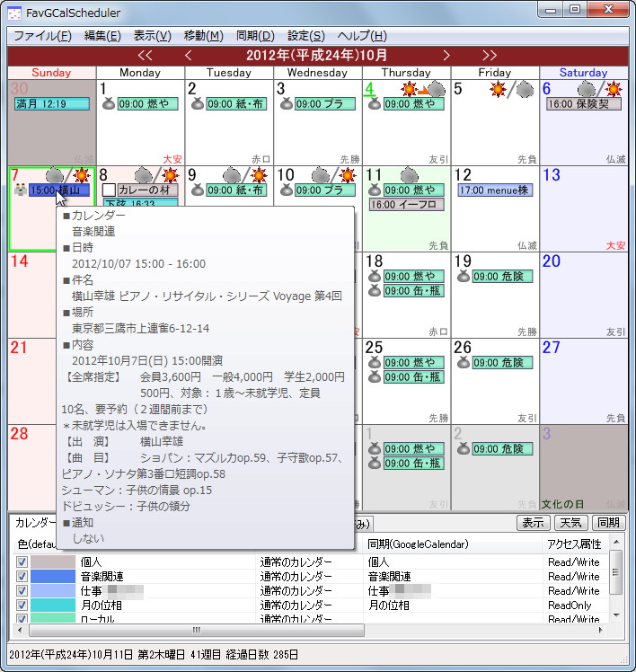This screenshot has height=672, width=636.
Task: Click the horizontal scrollbar right arrow
Action: tap(600, 630)
